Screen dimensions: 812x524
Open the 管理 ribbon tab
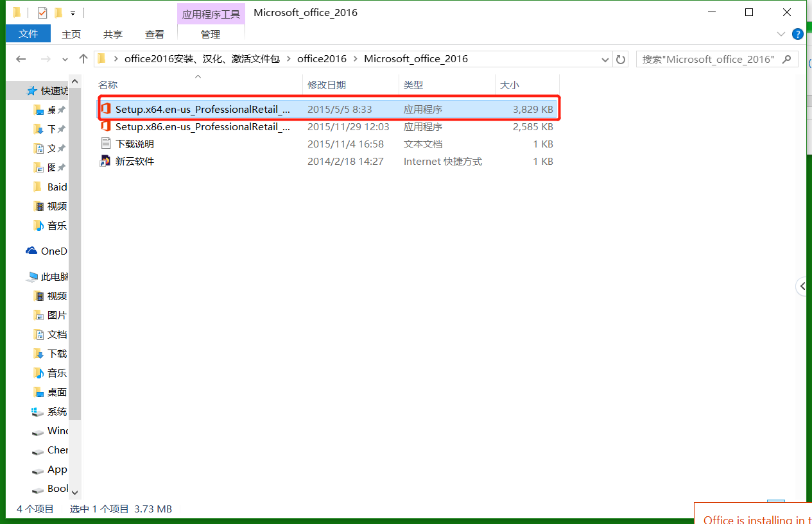point(211,34)
